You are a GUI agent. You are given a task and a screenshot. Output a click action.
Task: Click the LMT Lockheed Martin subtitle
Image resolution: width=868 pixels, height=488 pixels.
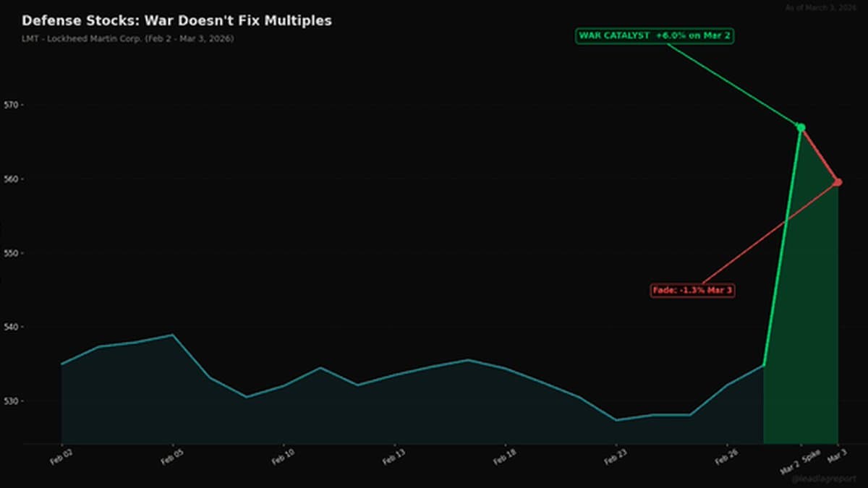[x=127, y=38]
